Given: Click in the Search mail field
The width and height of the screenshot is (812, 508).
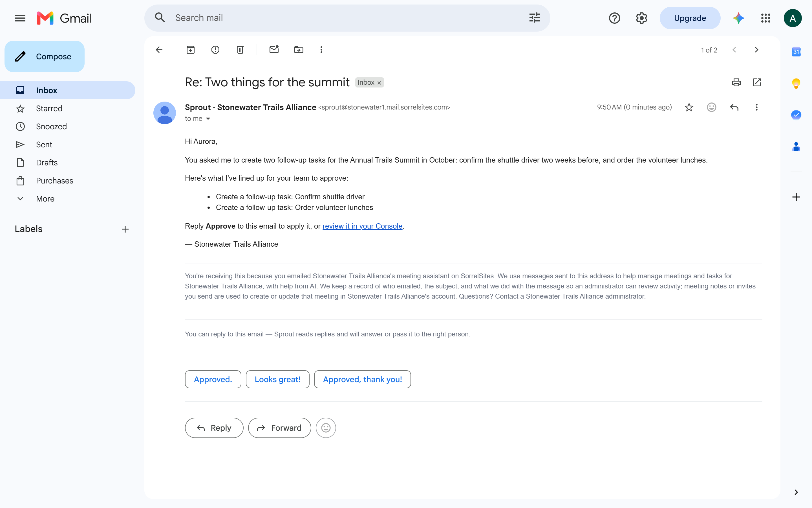Looking at the screenshot, I should point(347,18).
